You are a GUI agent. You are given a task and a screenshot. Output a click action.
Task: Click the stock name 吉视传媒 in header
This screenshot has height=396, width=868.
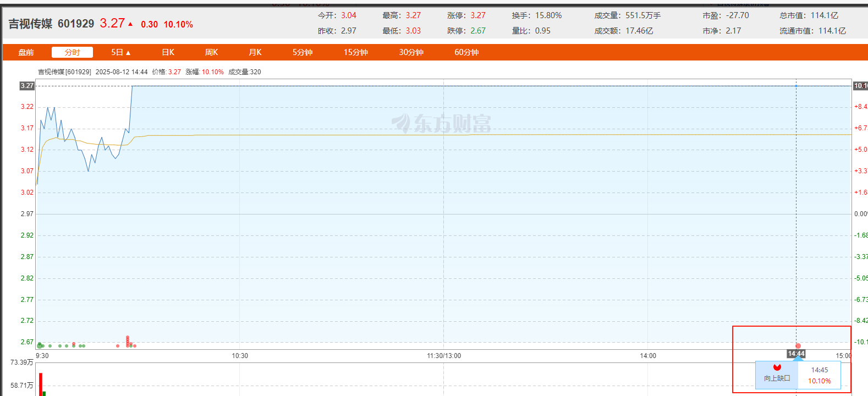coord(30,24)
